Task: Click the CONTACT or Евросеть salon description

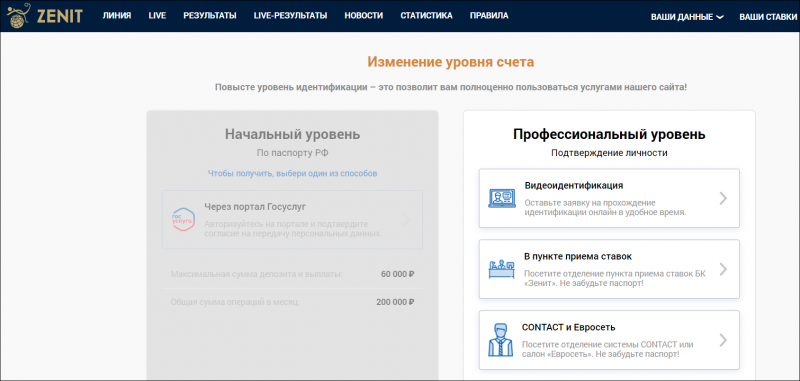Action: click(x=608, y=349)
